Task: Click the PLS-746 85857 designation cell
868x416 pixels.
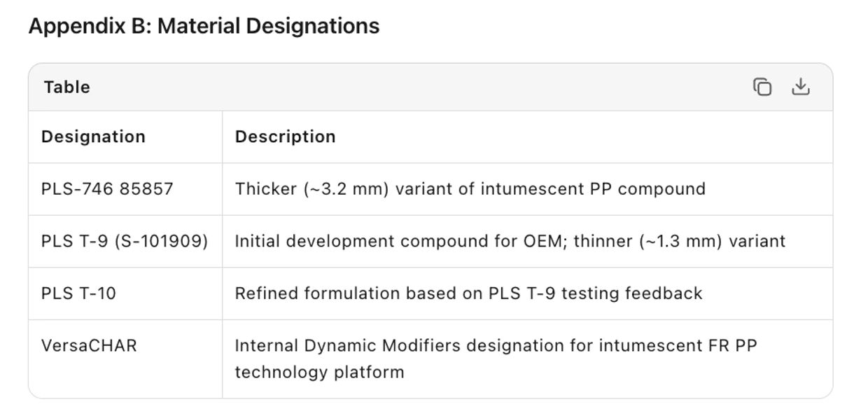Action: 107,189
